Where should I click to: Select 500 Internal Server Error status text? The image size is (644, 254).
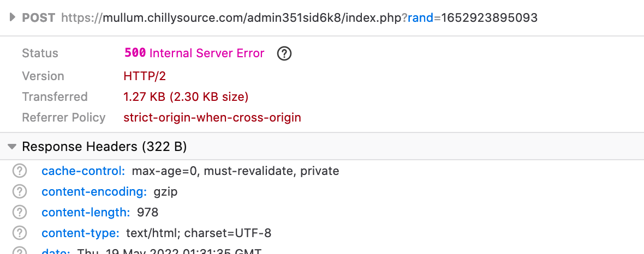click(x=194, y=53)
